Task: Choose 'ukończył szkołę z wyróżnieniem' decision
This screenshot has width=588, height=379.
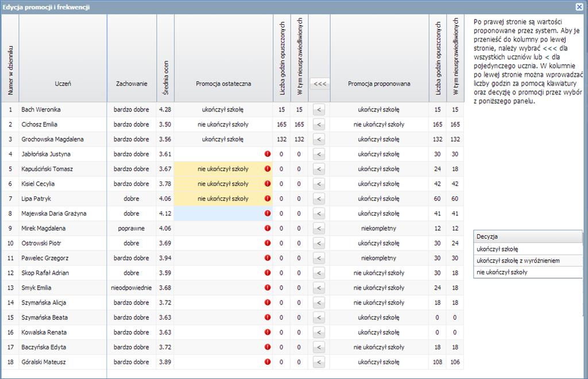Action: click(528, 261)
